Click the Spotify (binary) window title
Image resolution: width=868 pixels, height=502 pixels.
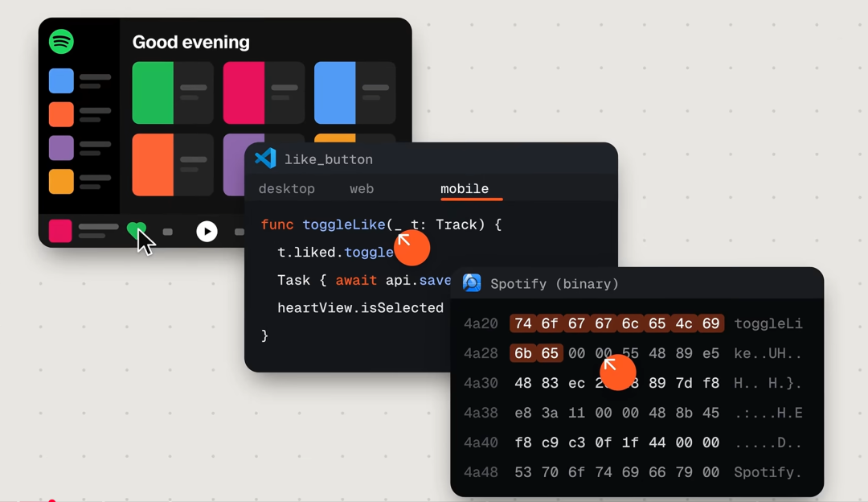point(555,284)
